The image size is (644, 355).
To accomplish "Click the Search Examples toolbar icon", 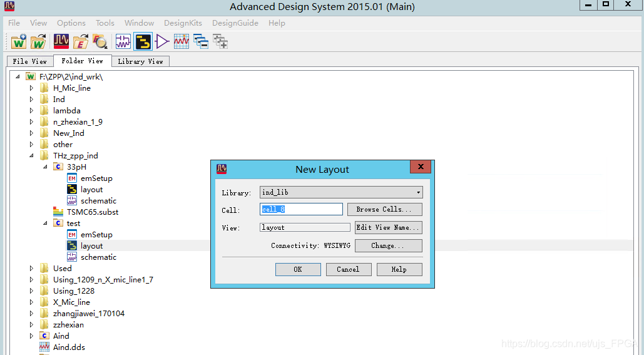I will pos(100,42).
